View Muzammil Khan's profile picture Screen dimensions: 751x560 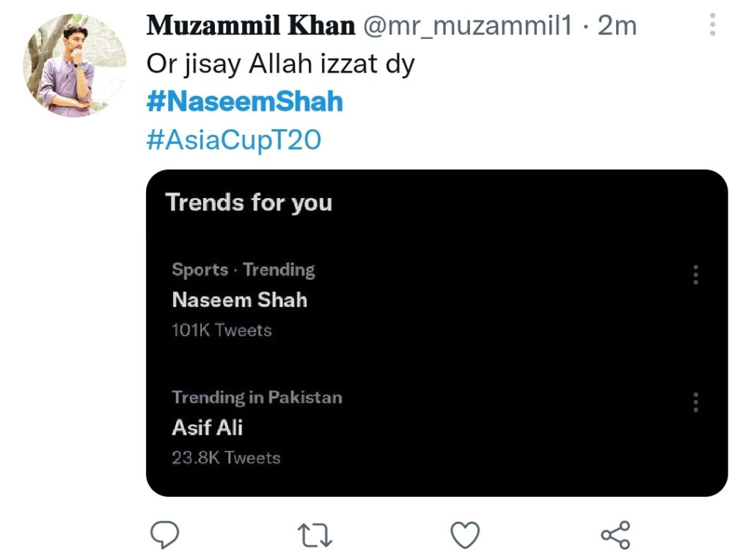point(75,65)
